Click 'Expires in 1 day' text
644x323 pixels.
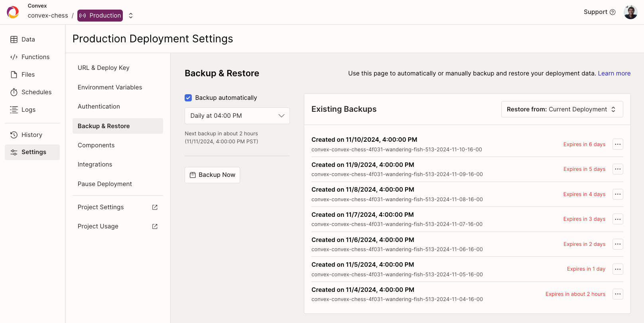[586, 269]
